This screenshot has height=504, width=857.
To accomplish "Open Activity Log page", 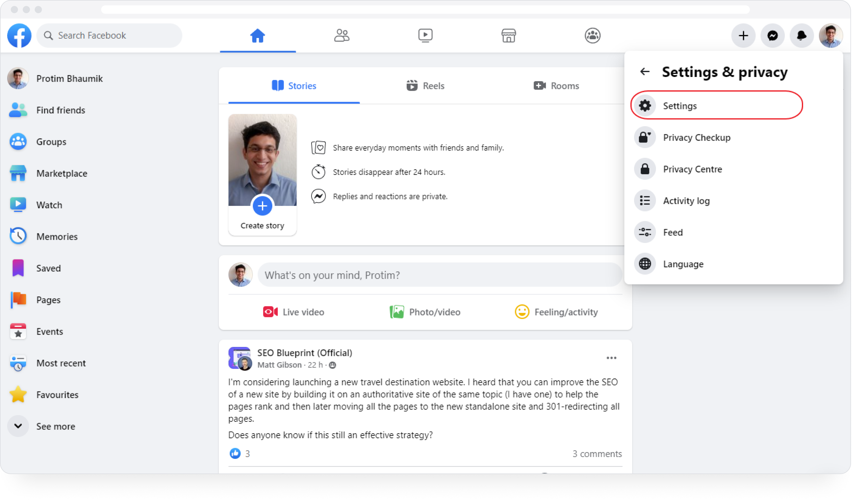I will click(x=686, y=201).
